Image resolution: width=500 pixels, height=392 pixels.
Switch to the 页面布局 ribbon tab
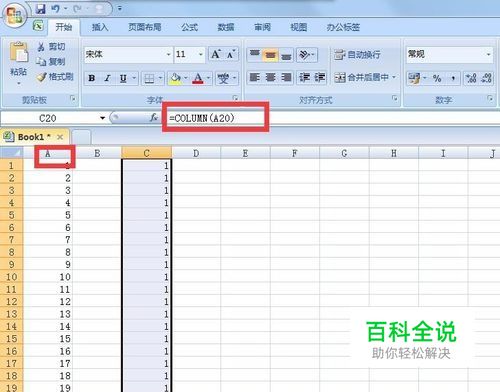click(x=145, y=27)
